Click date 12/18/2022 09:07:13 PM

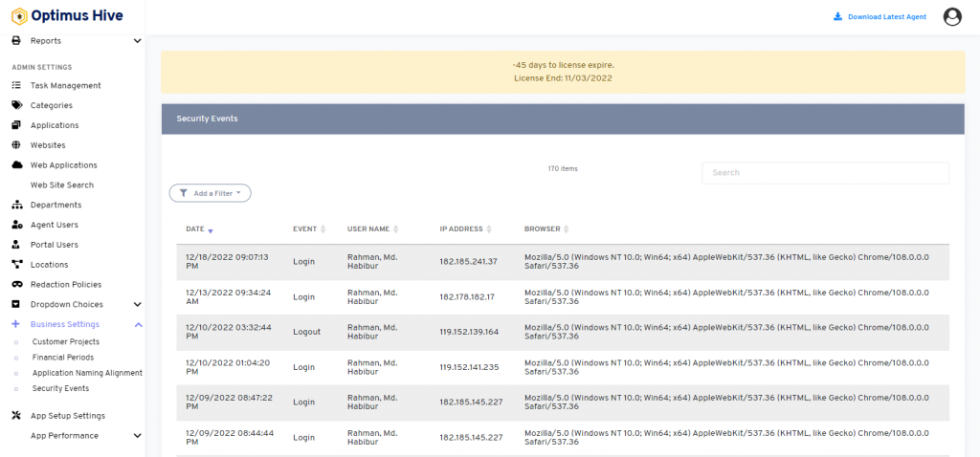coord(227,262)
